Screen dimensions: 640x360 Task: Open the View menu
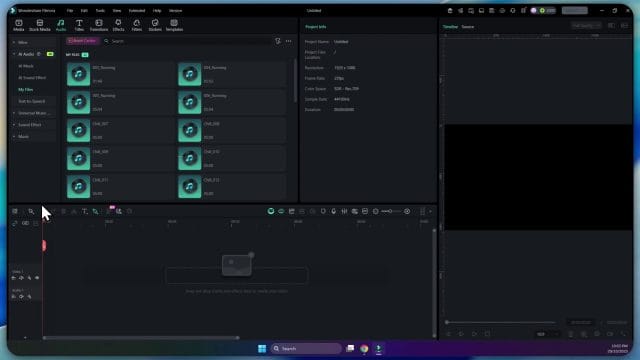point(117,11)
